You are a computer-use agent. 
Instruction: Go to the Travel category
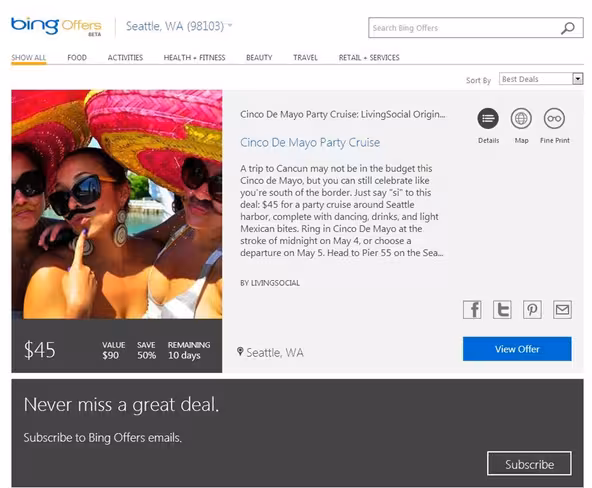coord(305,58)
